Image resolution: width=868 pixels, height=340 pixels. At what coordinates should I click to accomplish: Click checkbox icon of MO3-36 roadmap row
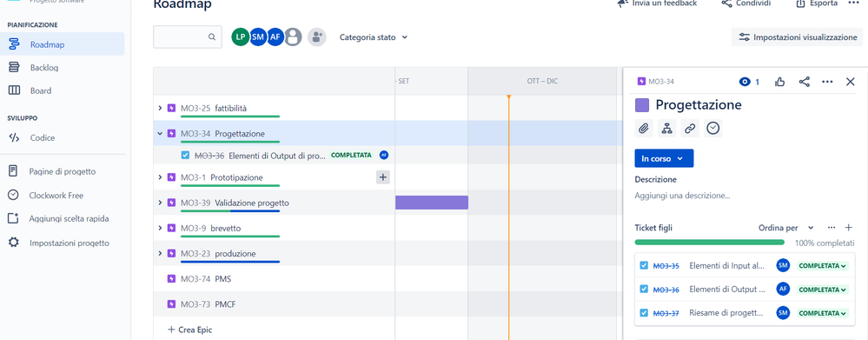(185, 156)
